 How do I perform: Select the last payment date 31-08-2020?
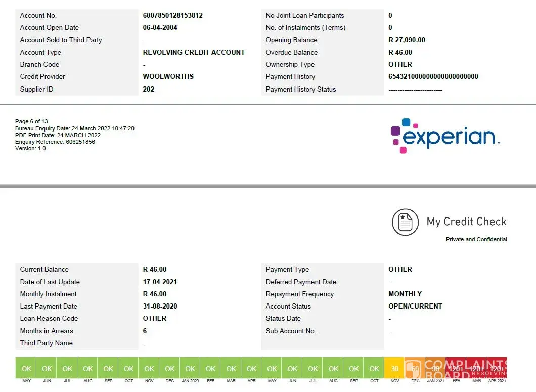tap(160, 307)
